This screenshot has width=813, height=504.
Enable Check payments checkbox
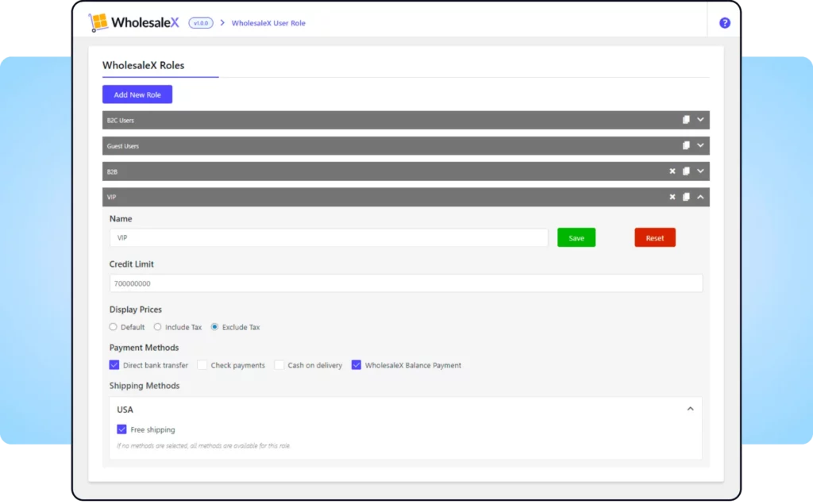click(x=202, y=365)
